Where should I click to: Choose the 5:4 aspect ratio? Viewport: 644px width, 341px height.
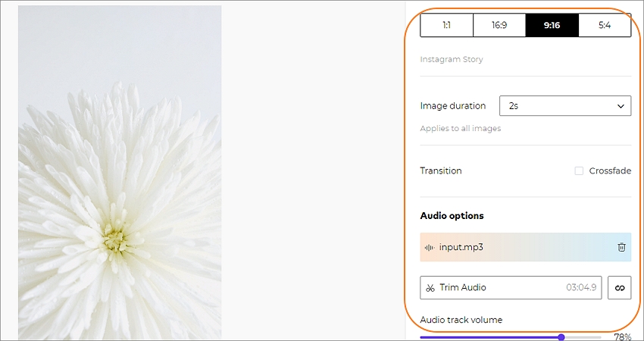[x=605, y=25]
